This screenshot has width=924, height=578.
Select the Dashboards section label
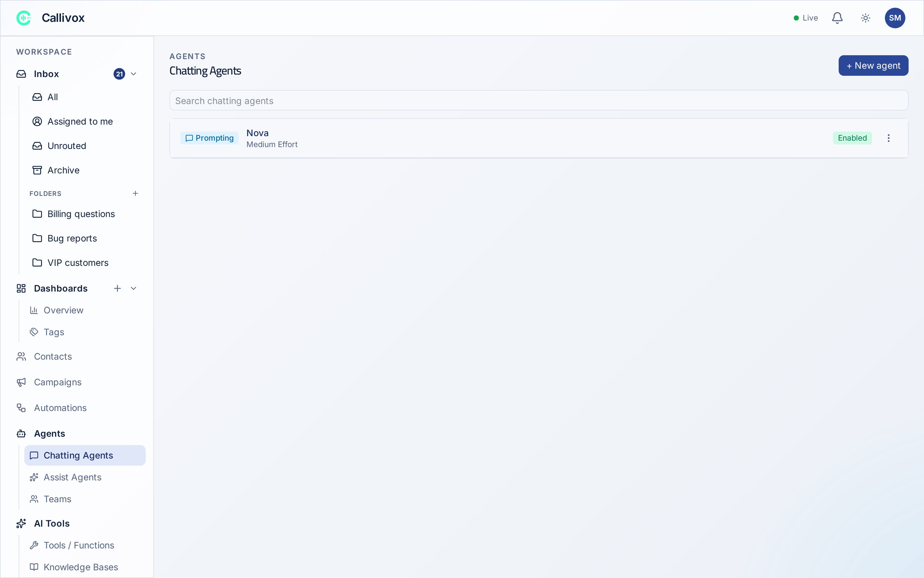coord(61,288)
